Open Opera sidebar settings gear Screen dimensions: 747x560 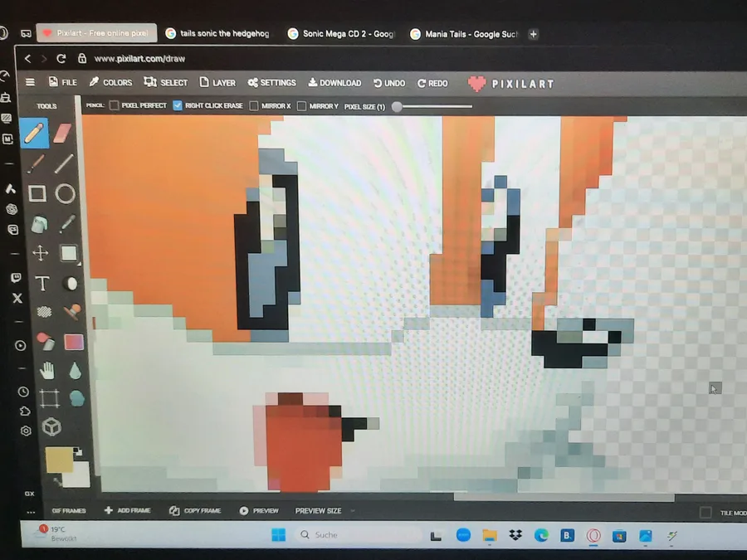pyautogui.click(x=26, y=431)
